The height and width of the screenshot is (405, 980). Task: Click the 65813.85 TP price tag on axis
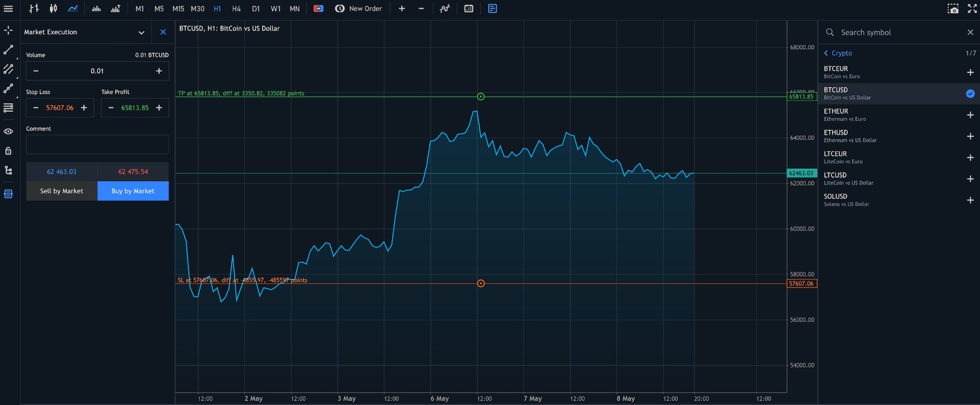point(801,97)
